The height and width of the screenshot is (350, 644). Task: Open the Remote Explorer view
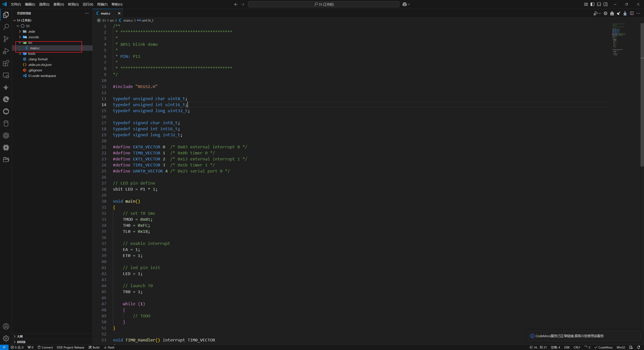(x=6, y=75)
